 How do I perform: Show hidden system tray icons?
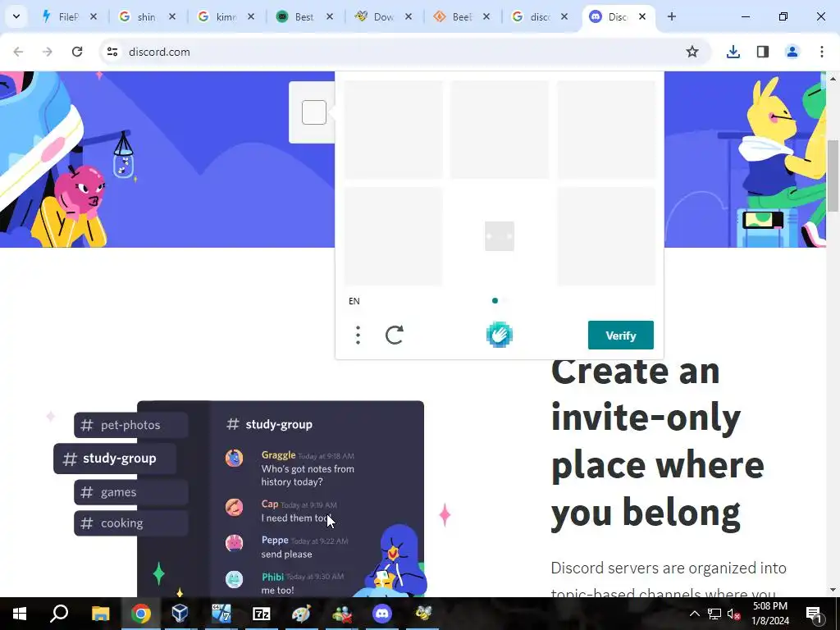point(694,614)
